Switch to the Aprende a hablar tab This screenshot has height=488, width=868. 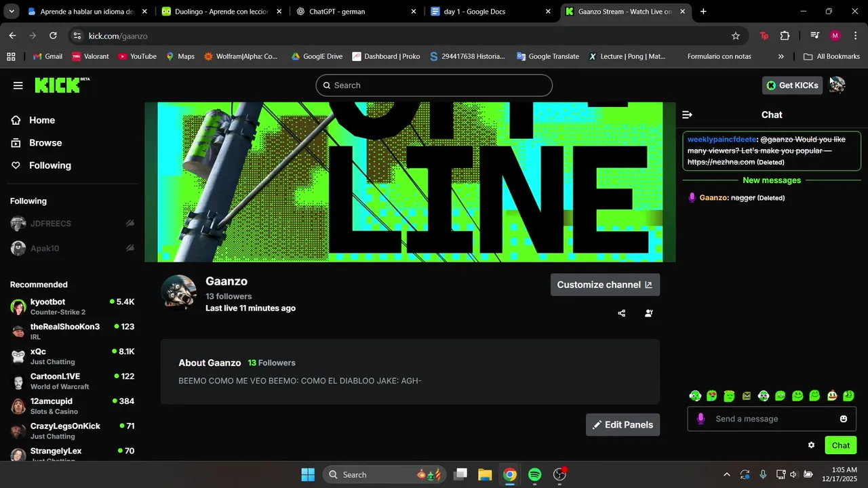click(x=87, y=12)
